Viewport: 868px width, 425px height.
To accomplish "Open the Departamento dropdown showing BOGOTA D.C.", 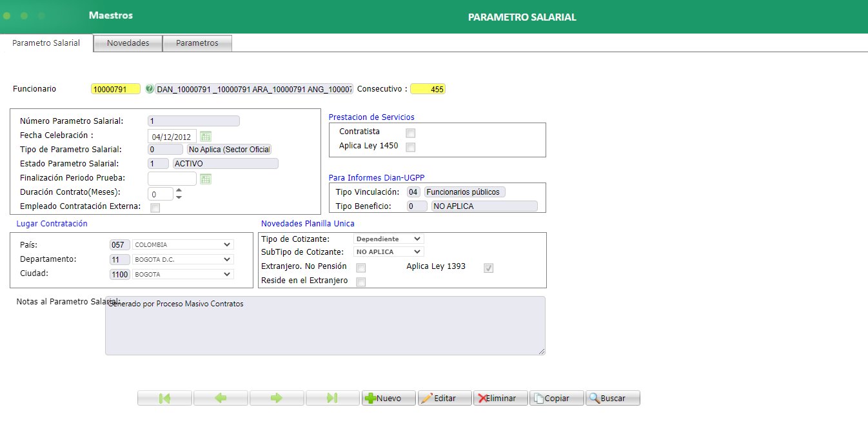I will coord(182,259).
